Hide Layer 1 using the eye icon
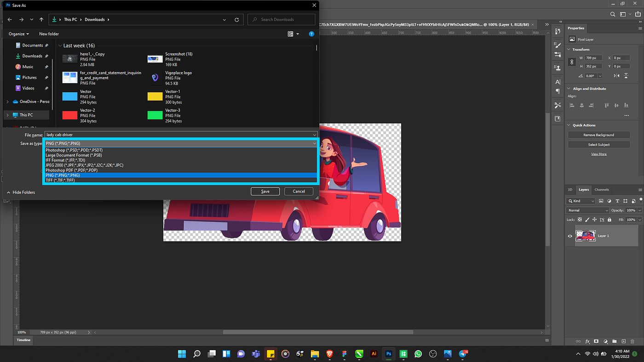 click(570, 236)
